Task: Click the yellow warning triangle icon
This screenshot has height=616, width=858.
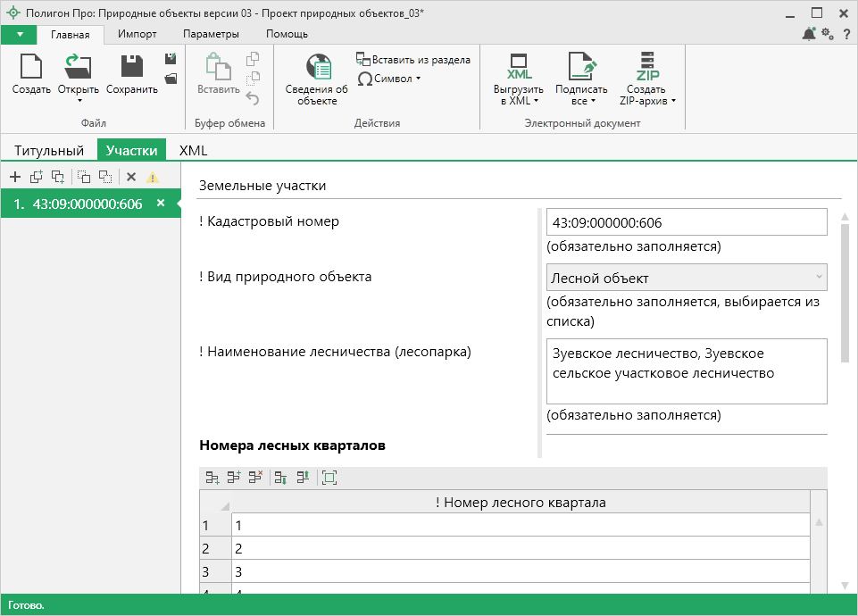Action: pyautogui.click(x=153, y=177)
